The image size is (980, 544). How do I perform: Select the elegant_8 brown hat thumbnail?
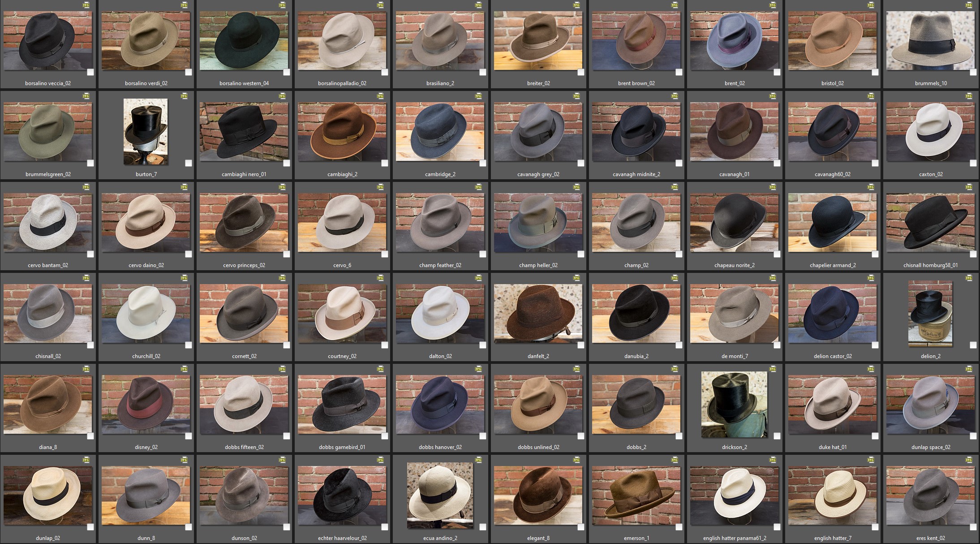(538, 496)
